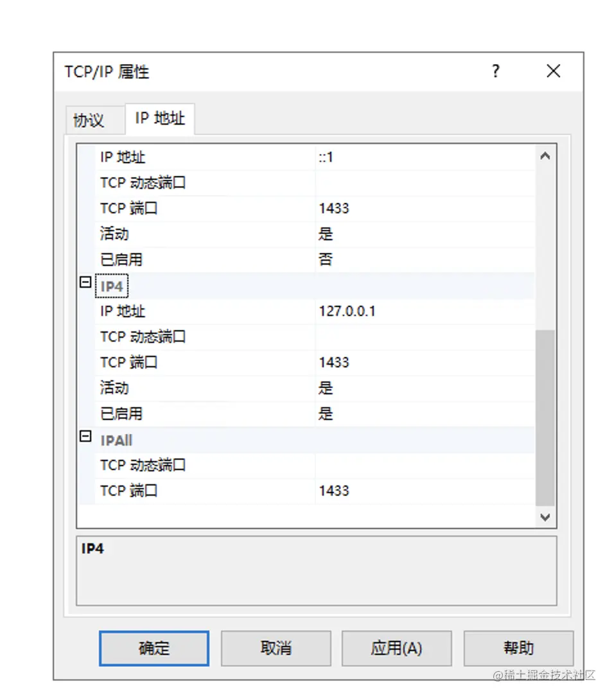Select TCP 动态端口 label below ::1 address
This screenshot has width=614, height=700.
143,182
